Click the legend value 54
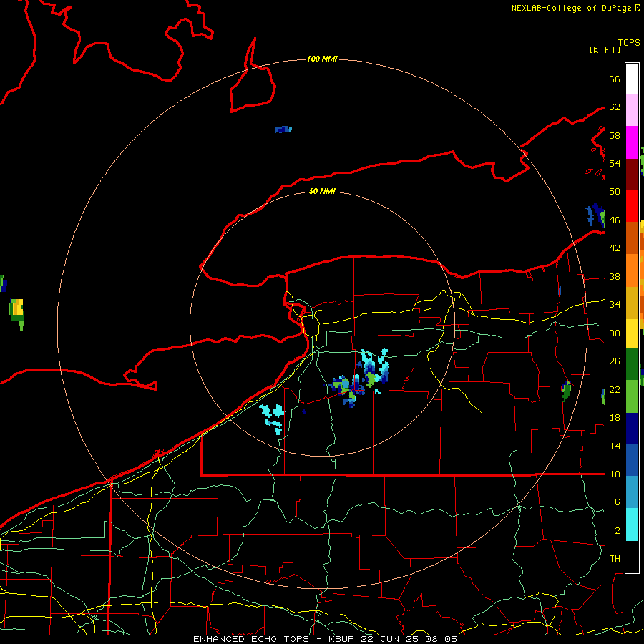The image size is (644, 644). [615, 163]
